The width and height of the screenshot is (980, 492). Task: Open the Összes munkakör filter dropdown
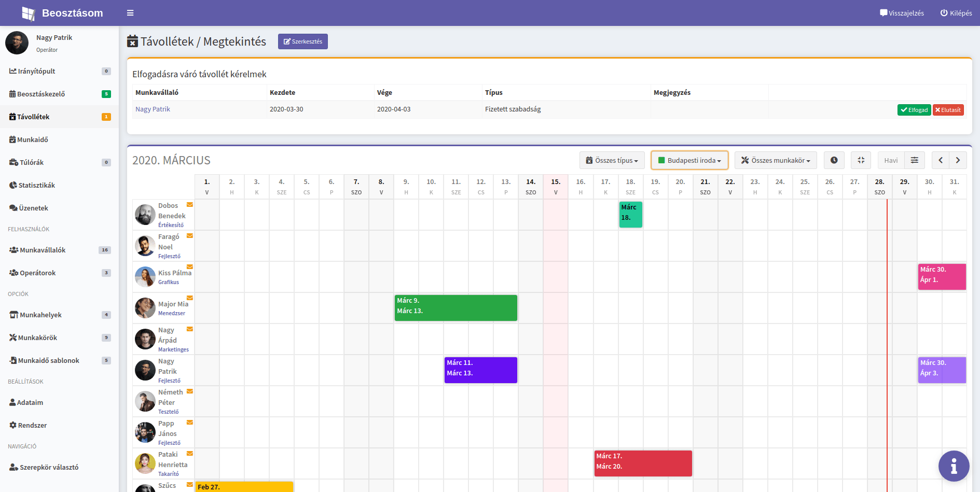tap(776, 160)
